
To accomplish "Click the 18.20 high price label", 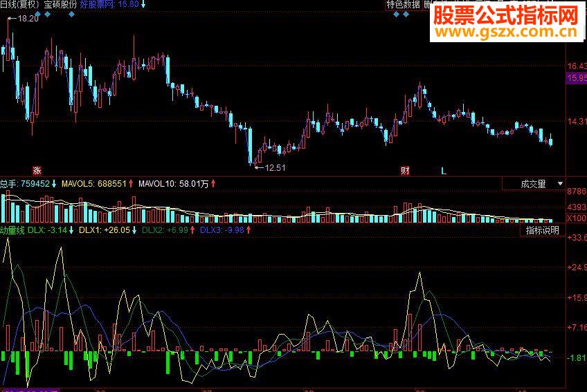I will point(28,19).
